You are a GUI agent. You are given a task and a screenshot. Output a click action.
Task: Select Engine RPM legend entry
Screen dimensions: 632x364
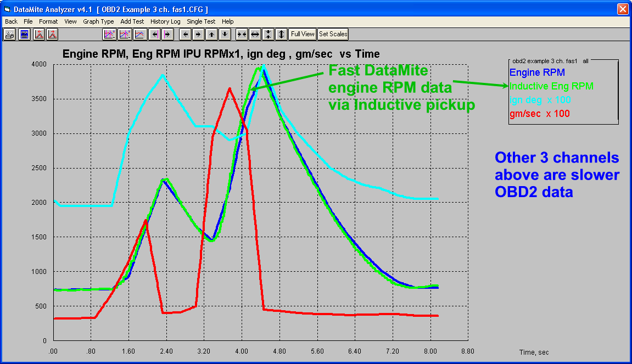(537, 72)
